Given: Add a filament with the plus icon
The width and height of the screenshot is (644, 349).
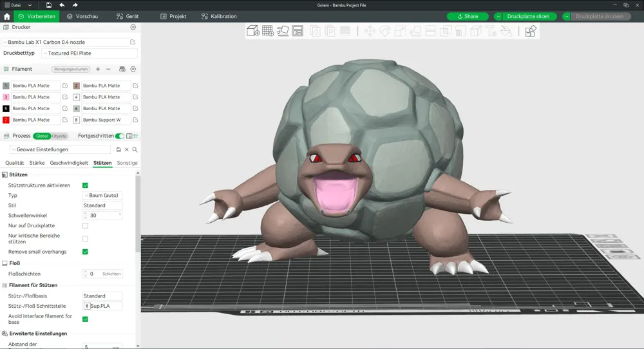Looking at the screenshot, I should point(98,69).
